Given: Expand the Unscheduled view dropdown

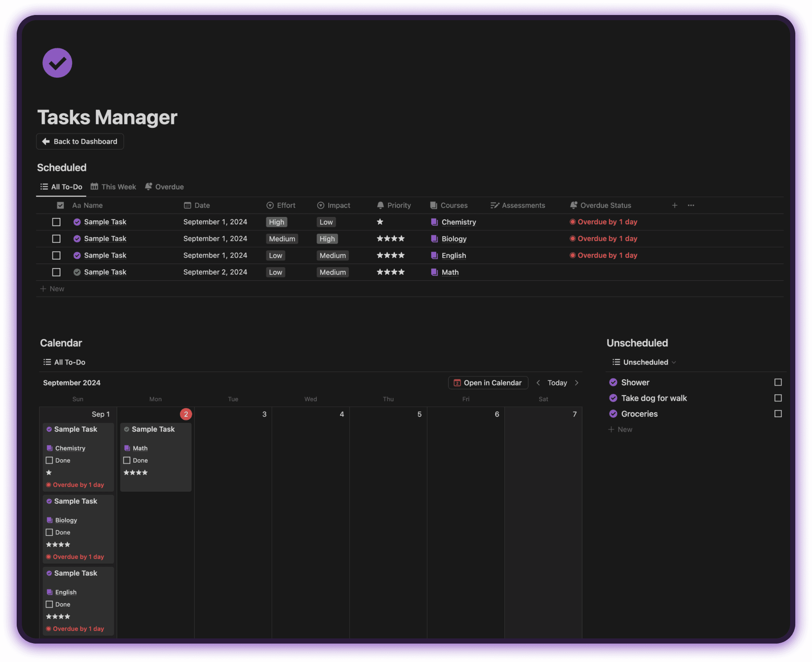Looking at the screenshot, I should (x=675, y=362).
